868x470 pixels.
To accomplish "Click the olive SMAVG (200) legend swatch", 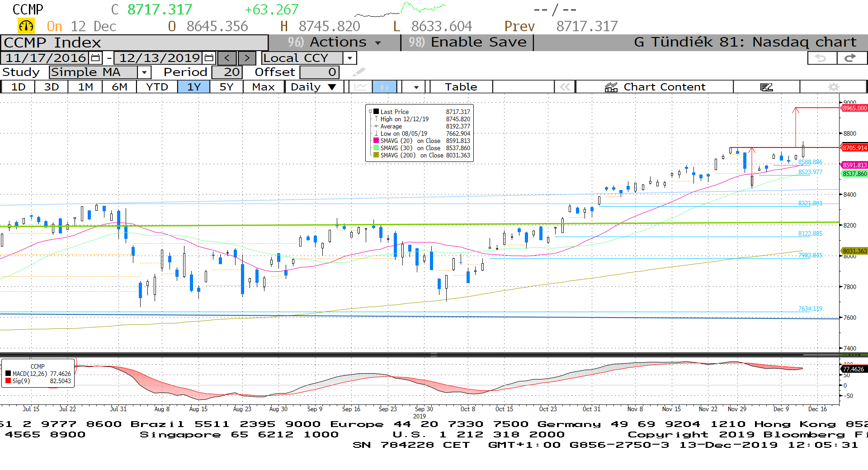I will [x=376, y=155].
